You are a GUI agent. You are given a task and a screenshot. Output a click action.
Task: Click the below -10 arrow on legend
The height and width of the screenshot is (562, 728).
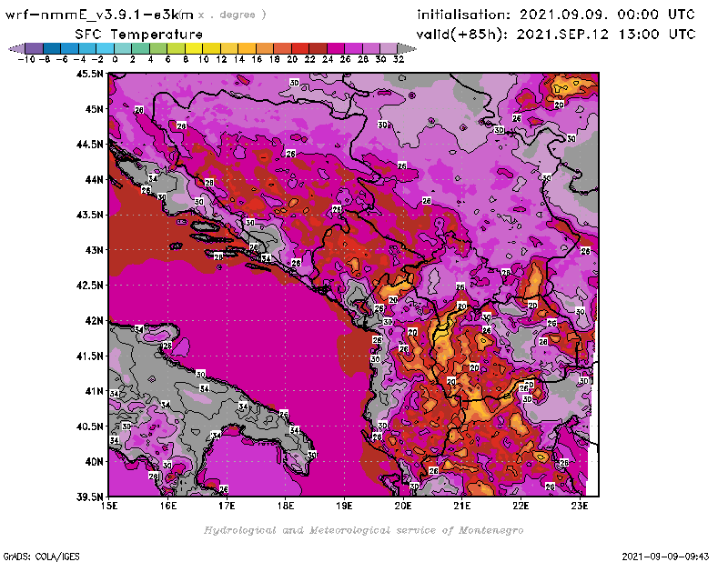16,48
